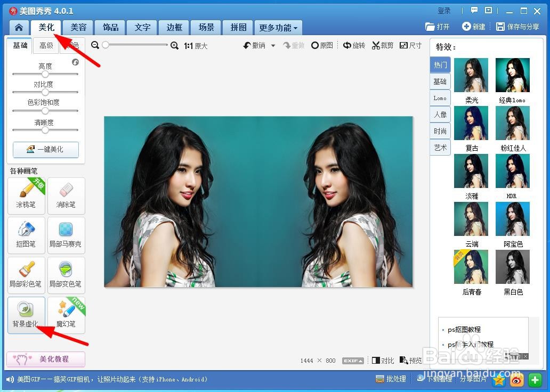Toggle 对比 compare view
The image size is (550, 392).
pyautogui.click(x=383, y=361)
